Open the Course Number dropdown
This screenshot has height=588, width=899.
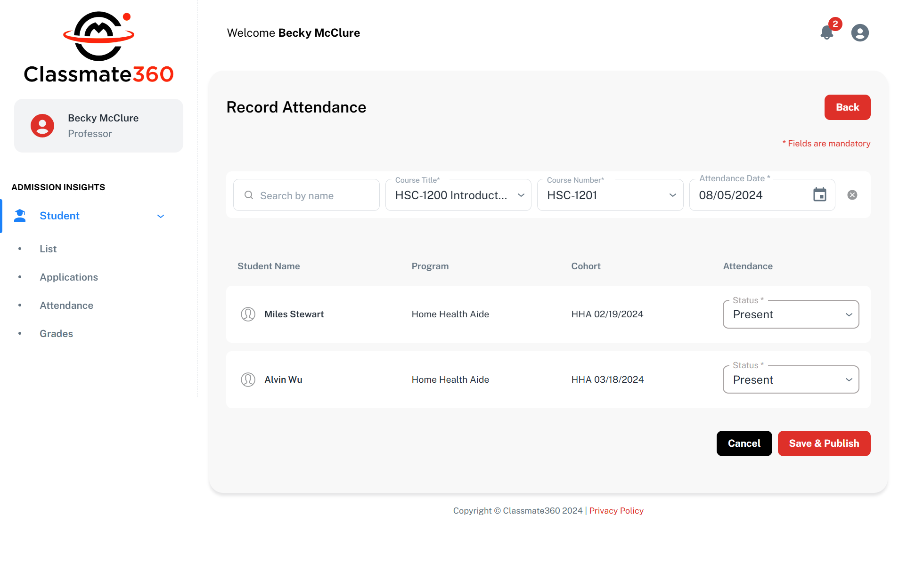click(610, 195)
